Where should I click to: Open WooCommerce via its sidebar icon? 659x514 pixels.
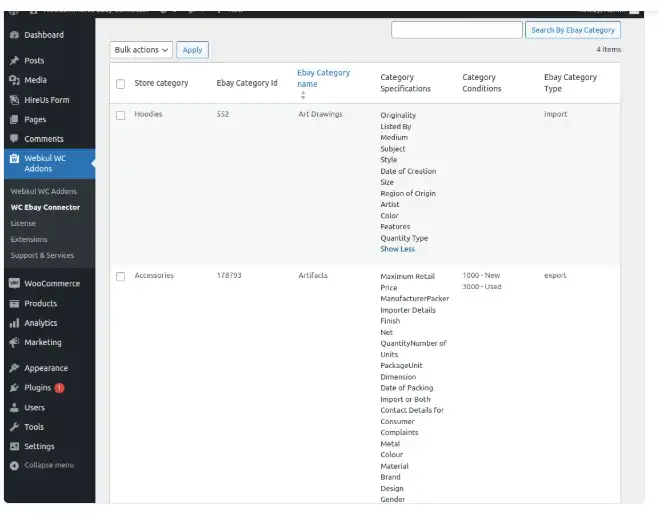[x=14, y=284]
